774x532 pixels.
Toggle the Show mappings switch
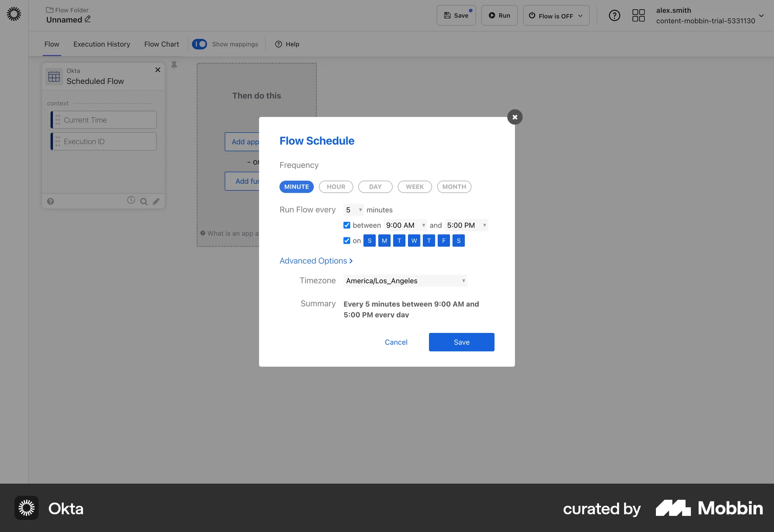pyautogui.click(x=200, y=44)
